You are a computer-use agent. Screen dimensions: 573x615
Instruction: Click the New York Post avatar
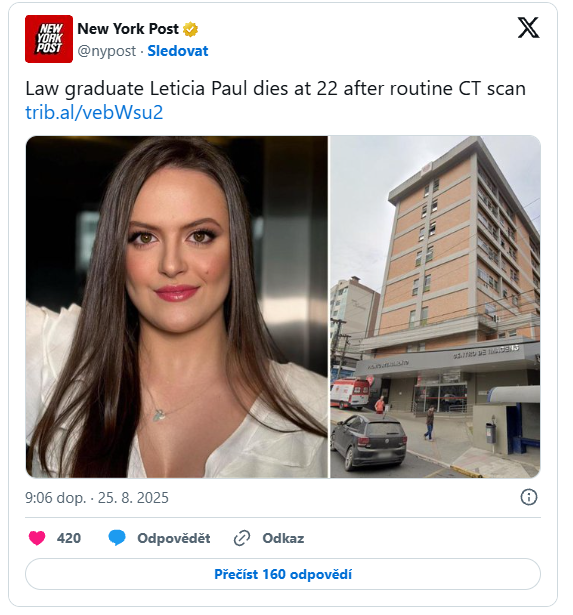49,39
